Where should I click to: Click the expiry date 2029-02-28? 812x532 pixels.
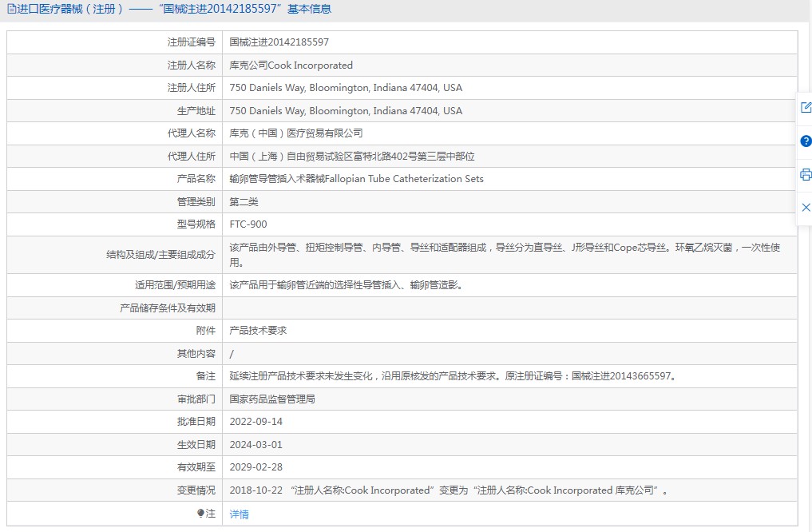click(255, 467)
